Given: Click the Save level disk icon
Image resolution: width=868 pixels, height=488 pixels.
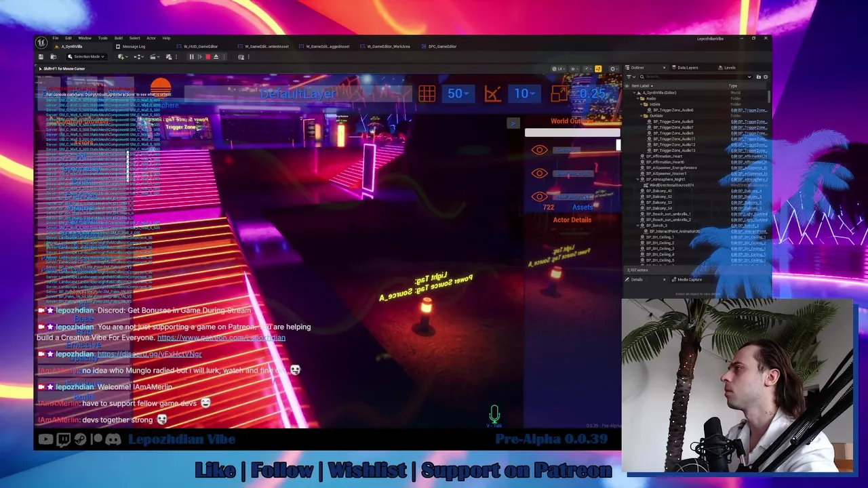Looking at the screenshot, I should 41,57.
